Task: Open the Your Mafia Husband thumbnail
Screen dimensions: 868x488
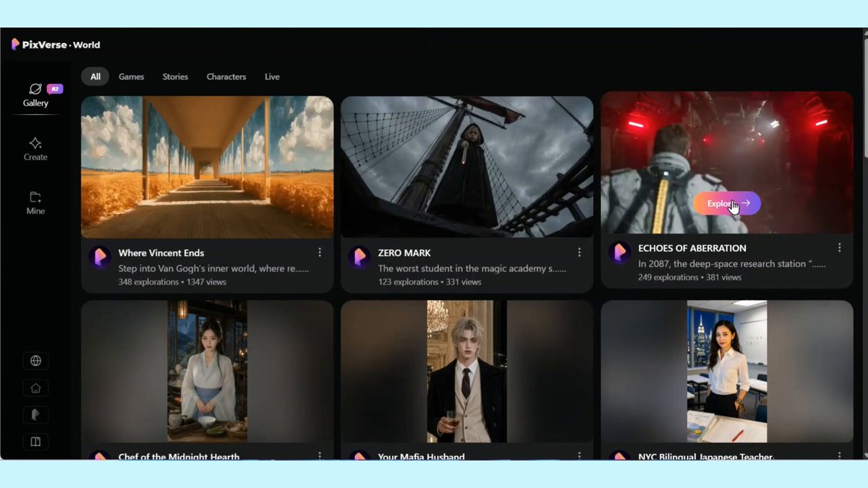Action: (467, 371)
